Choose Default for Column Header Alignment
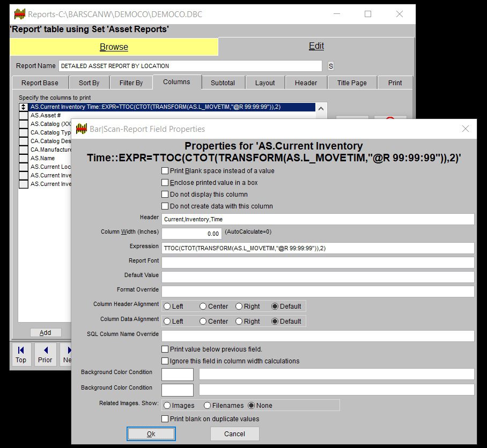This screenshot has width=487, height=448. [x=286, y=306]
